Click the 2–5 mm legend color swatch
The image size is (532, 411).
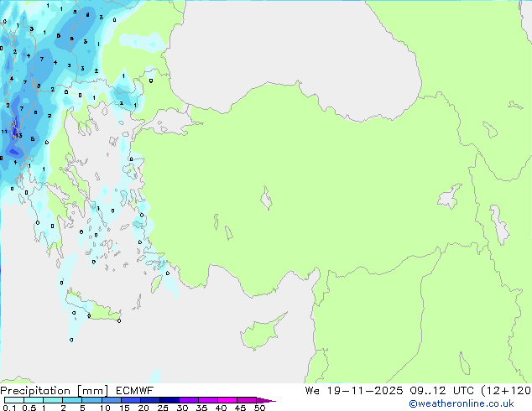pyautogui.click(x=72, y=400)
